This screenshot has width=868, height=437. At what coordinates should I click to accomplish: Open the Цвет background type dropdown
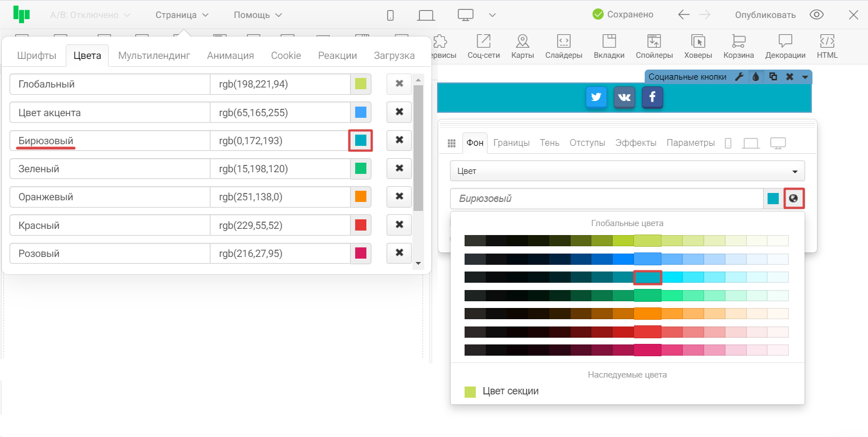click(x=627, y=171)
